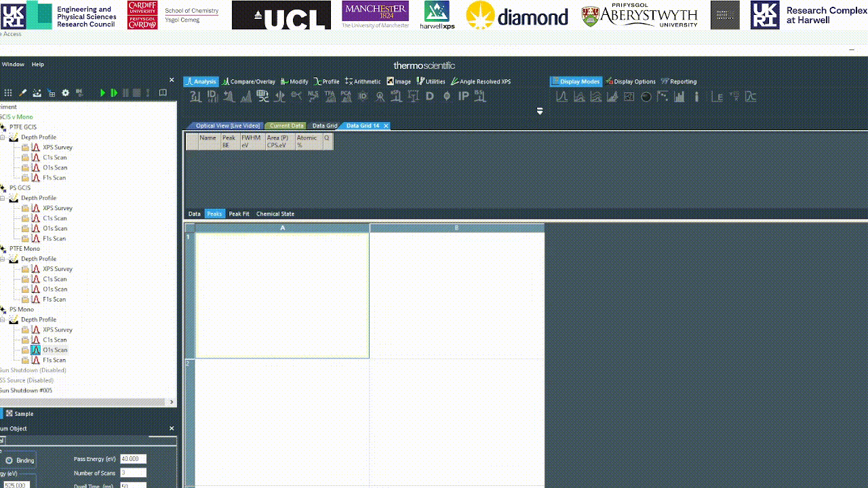Select the Binding energy radio button
This screenshot has width=868, height=488.
pos(9,461)
